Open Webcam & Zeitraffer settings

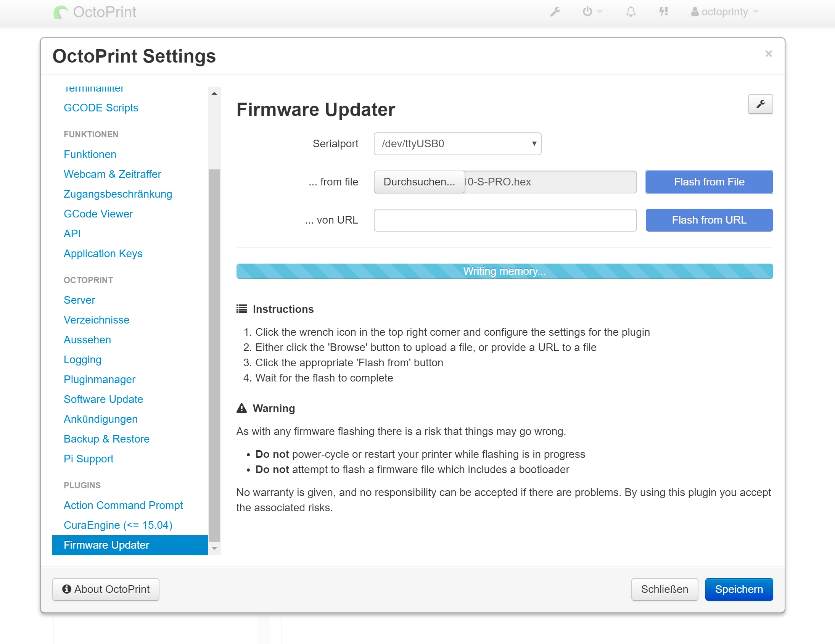pyautogui.click(x=113, y=174)
